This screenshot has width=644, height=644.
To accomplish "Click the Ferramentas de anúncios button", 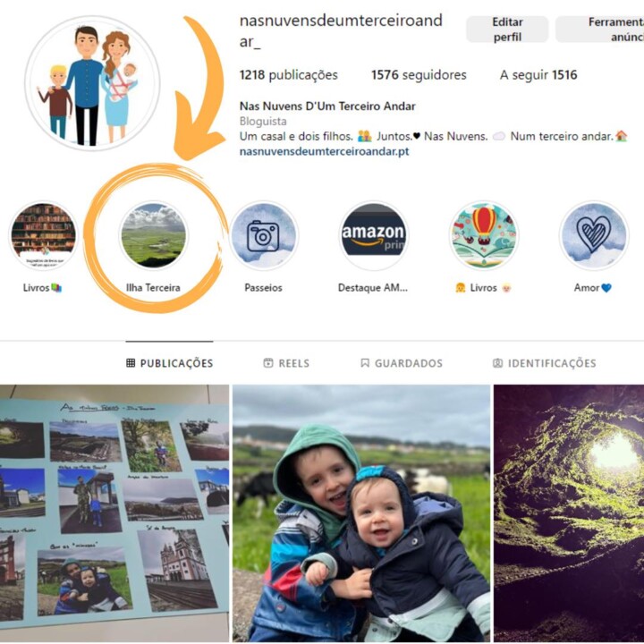I will point(600,30).
